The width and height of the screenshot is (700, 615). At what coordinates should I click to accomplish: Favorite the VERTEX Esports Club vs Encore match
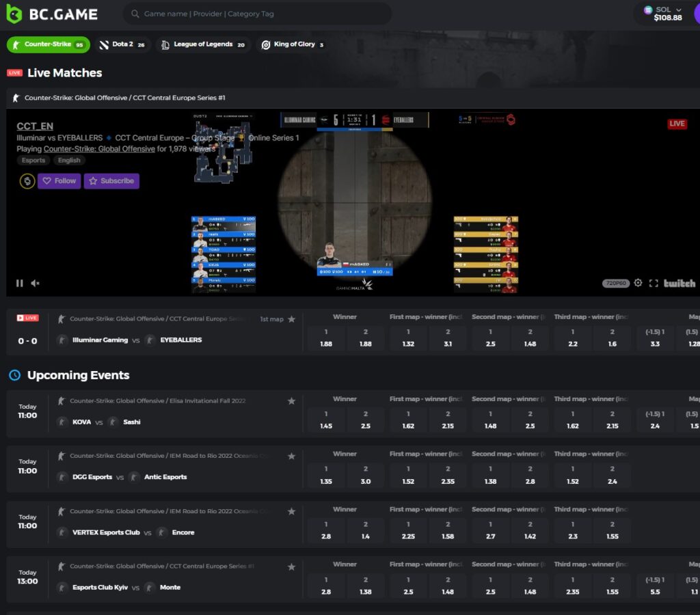291,511
